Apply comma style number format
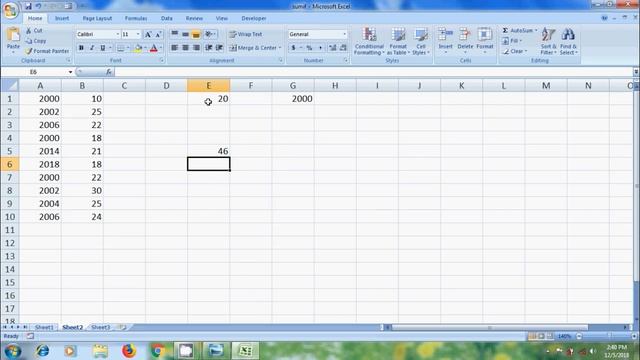 click(320, 48)
